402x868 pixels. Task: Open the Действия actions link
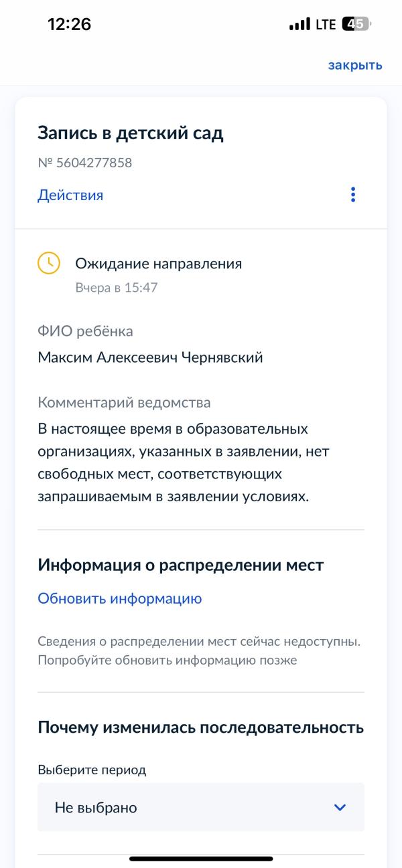[70, 195]
